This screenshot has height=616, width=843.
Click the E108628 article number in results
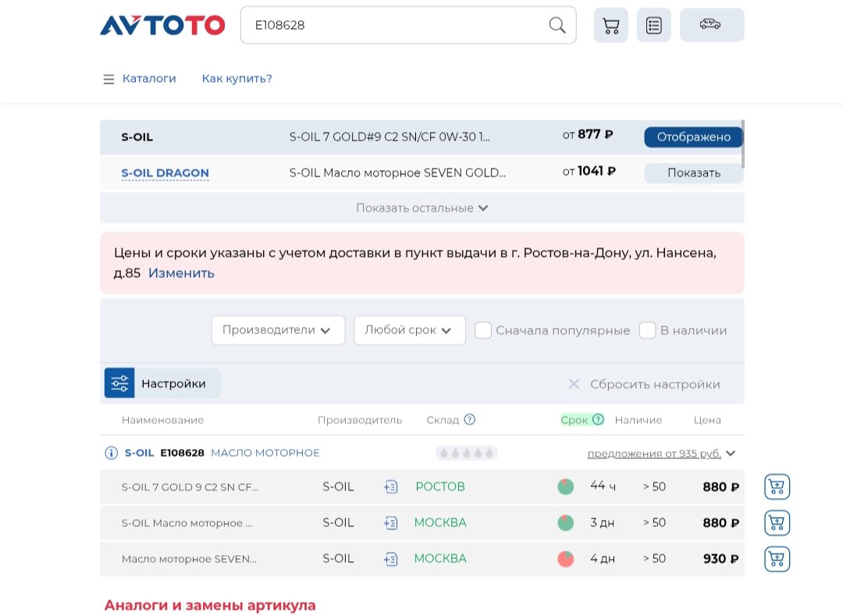(x=182, y=453)
